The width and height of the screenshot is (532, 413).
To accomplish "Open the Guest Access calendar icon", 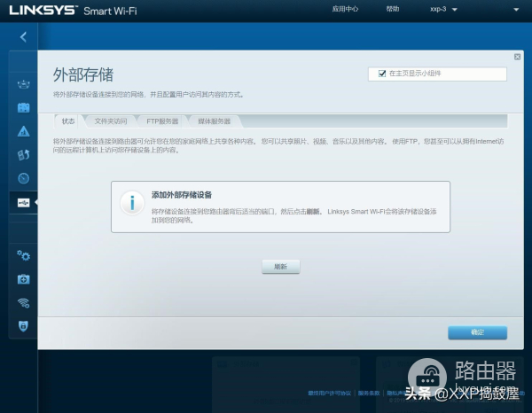I will click(x=23, y=107).
